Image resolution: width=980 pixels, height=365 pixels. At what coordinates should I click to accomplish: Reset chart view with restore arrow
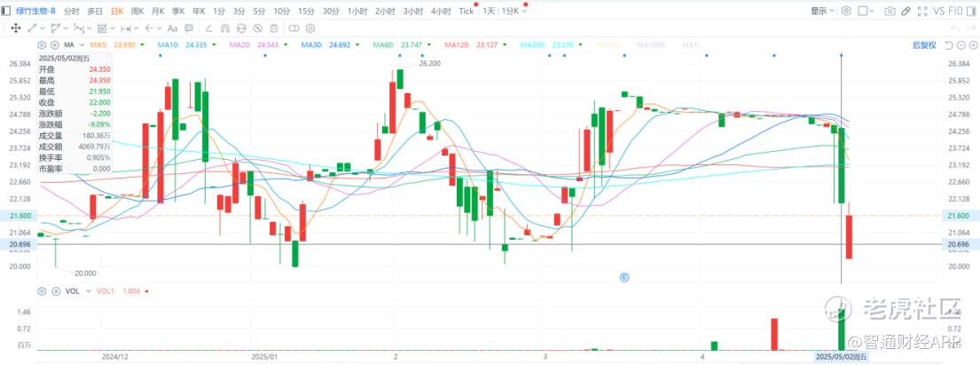pos(948,45)
